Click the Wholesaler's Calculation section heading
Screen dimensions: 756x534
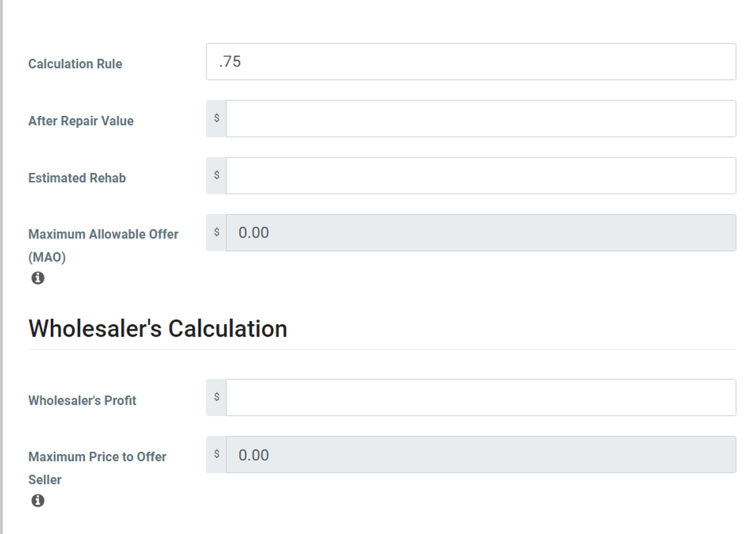pyautogui.click(x=158, y=329)
